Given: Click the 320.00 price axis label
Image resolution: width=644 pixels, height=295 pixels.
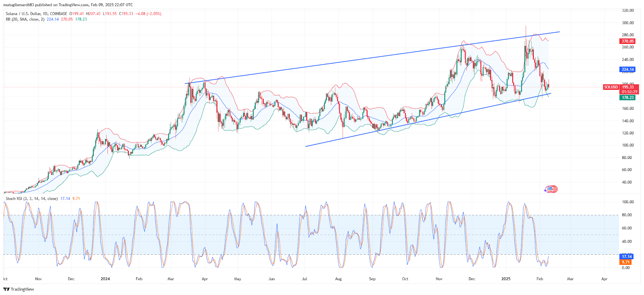Looking at the screenshot, I should point(628,10).
